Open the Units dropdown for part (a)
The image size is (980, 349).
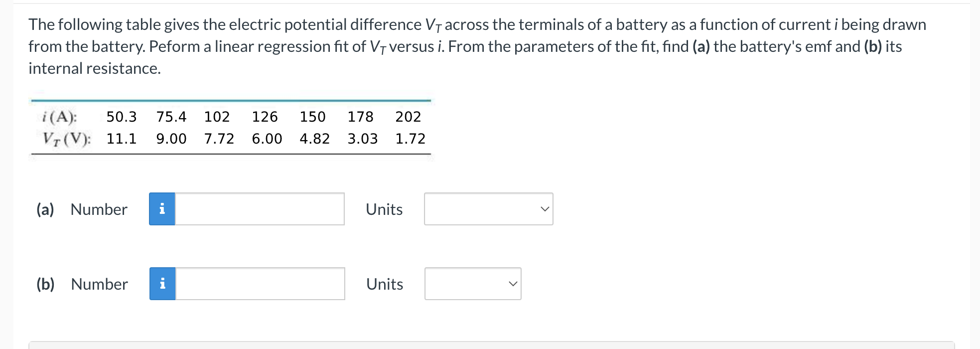488,209
